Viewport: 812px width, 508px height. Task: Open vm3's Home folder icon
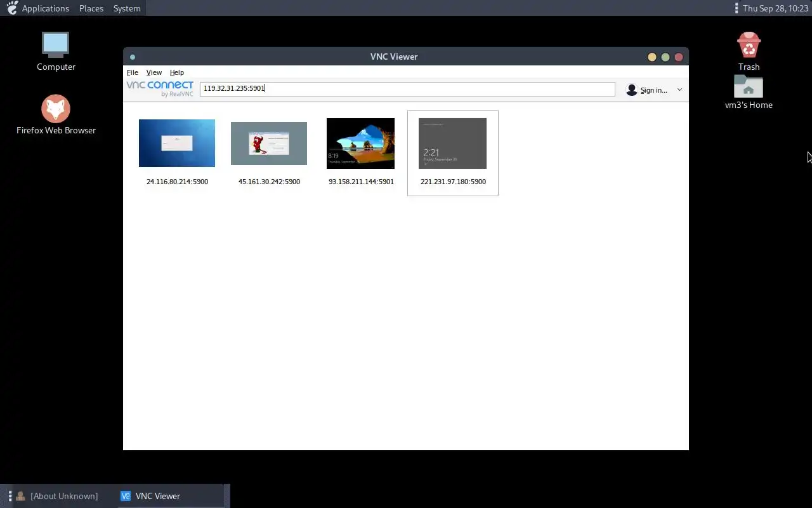pyautogui.click(x=749, y=86)
